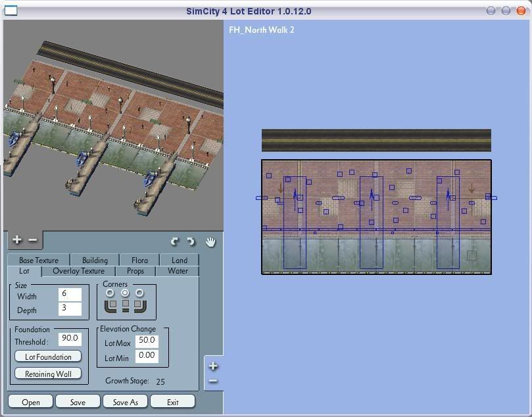Screen dimensions: 532x417
Task: Select the right corner radio option
Action: [x=139, y=293]
